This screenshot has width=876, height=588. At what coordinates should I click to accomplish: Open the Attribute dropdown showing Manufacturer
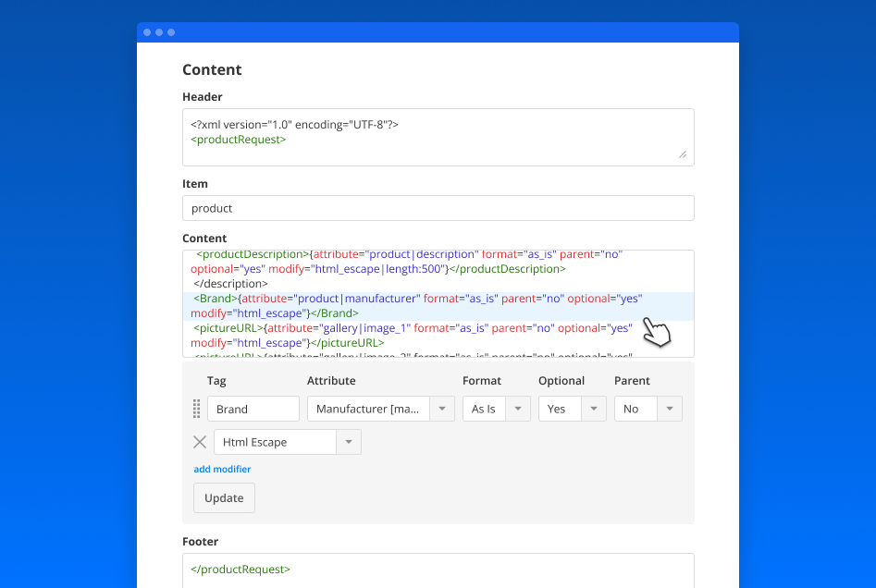441,408
